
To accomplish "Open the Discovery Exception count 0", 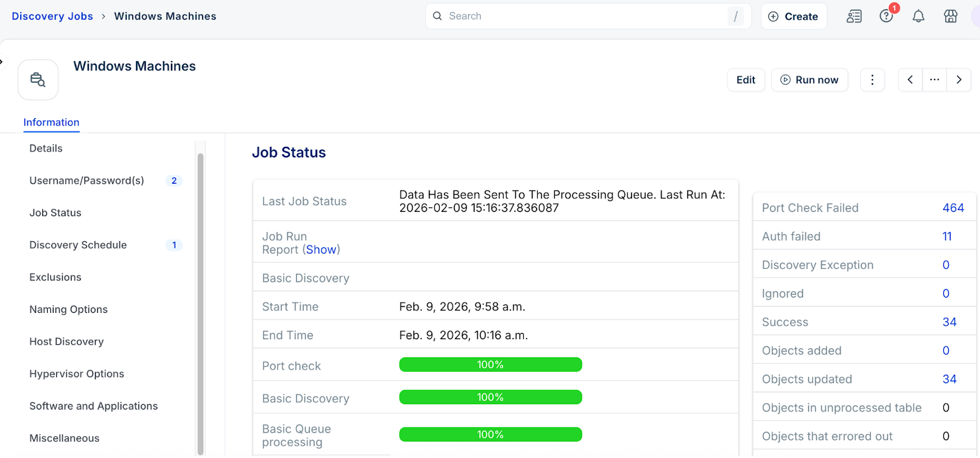I will pos(946,265).
